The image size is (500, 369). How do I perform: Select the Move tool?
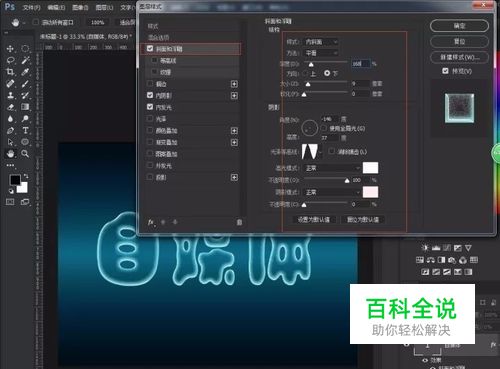10,49
